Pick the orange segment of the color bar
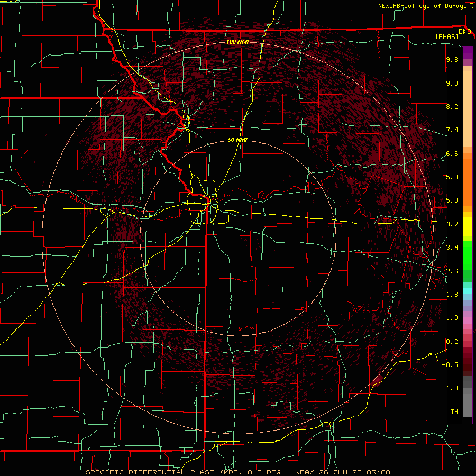 click(x=467, y=182)
